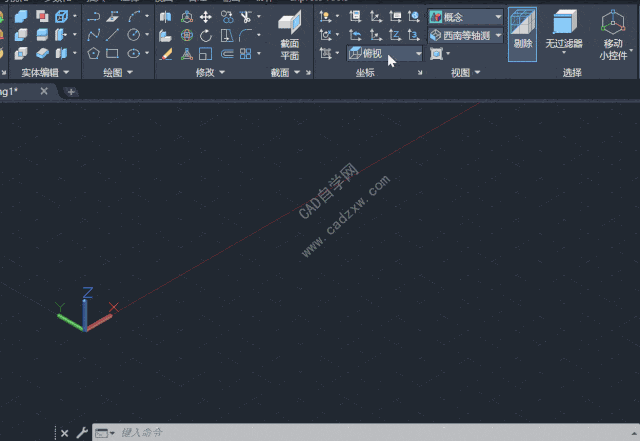Add a new drawing tab
The height and width of the screenshot is (441, 640).
point(70,92)
